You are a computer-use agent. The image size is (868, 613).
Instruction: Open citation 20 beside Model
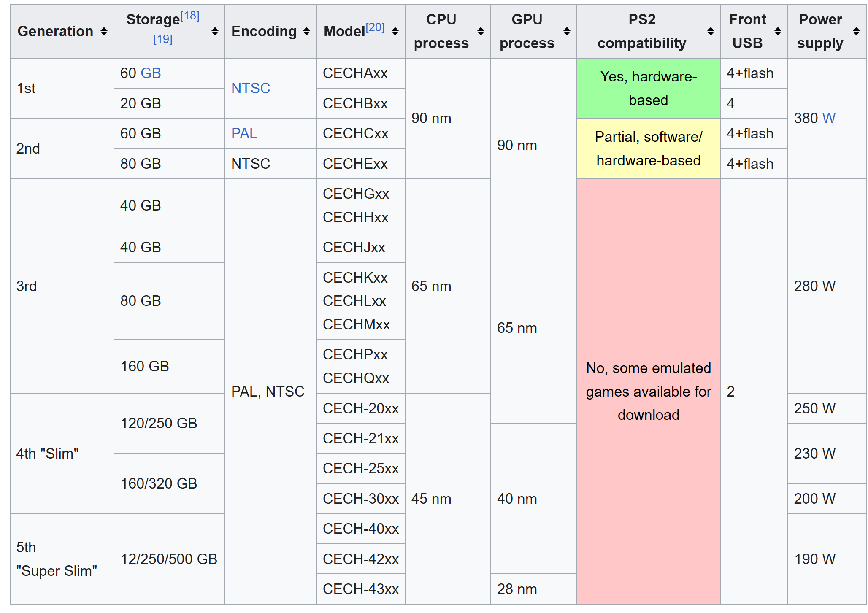(375, 28)
